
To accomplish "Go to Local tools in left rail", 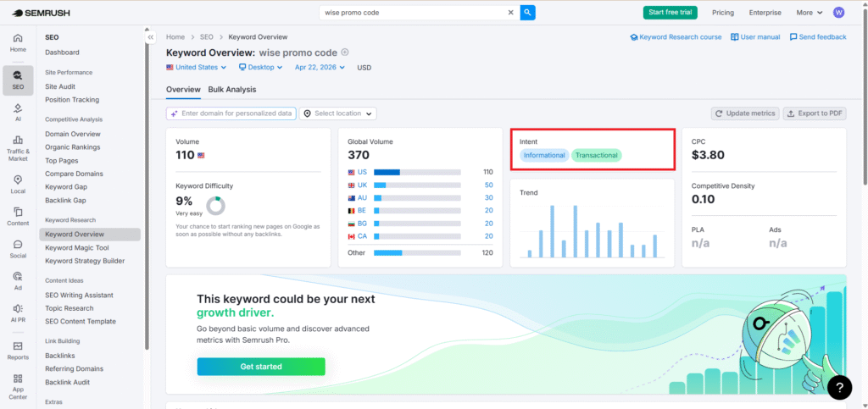I will click(x=18, y=184).
